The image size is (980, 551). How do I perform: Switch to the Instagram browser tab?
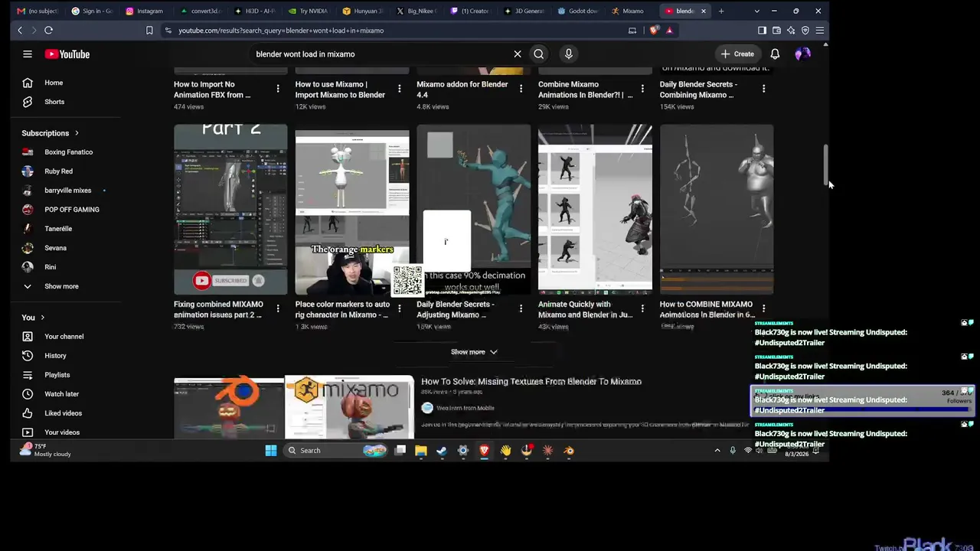144,11
